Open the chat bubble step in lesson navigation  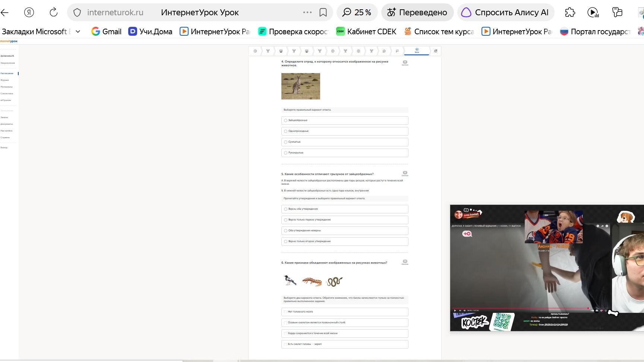pyautogui.click(x=384, y=51)
